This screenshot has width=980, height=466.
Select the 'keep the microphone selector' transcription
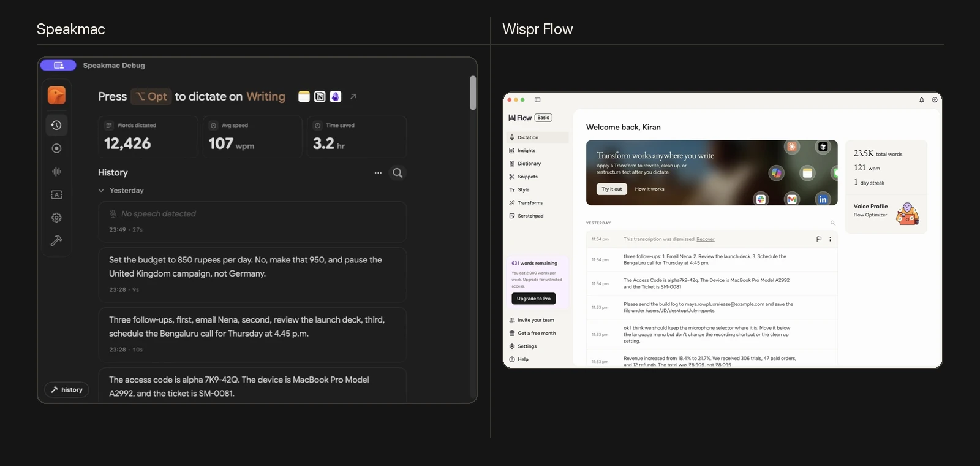pyautogui.click(x=712, y=335)
